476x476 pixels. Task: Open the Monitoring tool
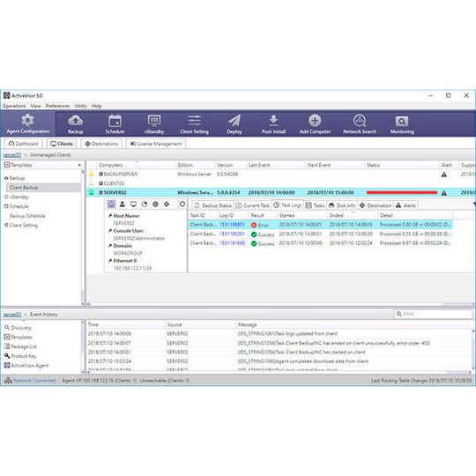click(402, 123)
